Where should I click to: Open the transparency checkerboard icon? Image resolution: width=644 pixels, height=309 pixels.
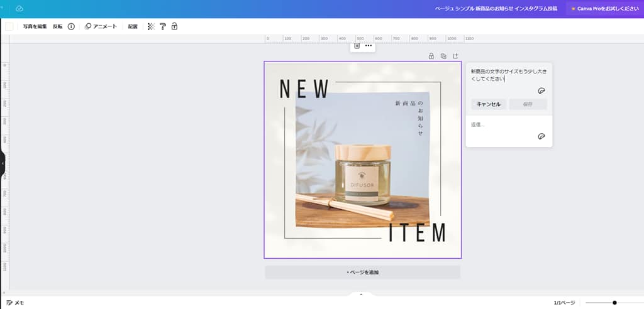150,26
